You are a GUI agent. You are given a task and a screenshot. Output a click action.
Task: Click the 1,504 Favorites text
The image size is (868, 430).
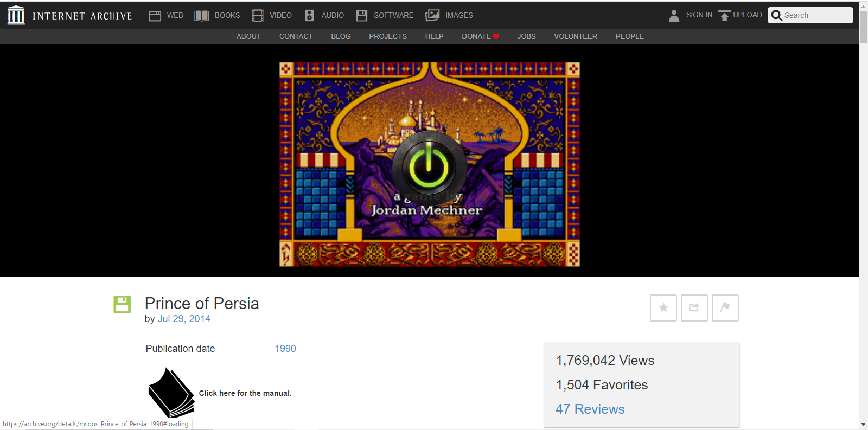[x=602, y=385]
